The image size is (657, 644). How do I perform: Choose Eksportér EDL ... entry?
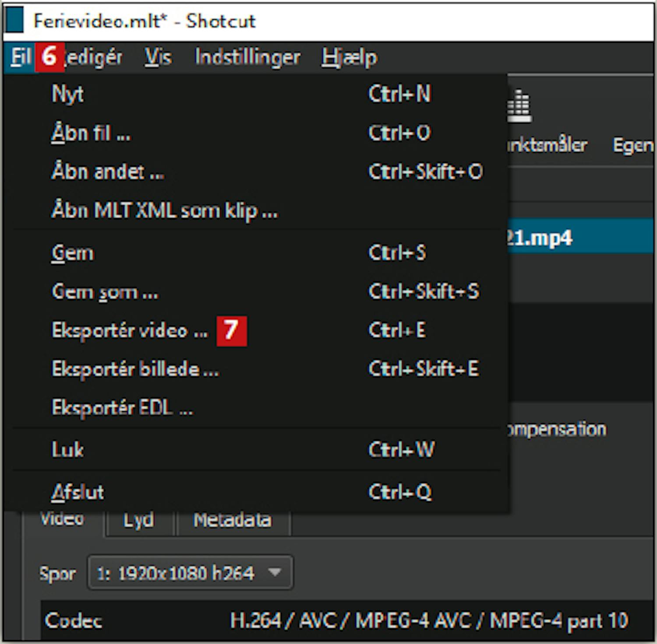pyautogui.click(x=256, y=408)
